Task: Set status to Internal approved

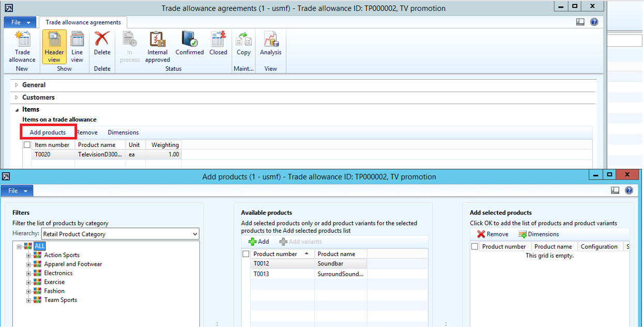Action: point(157,46)
